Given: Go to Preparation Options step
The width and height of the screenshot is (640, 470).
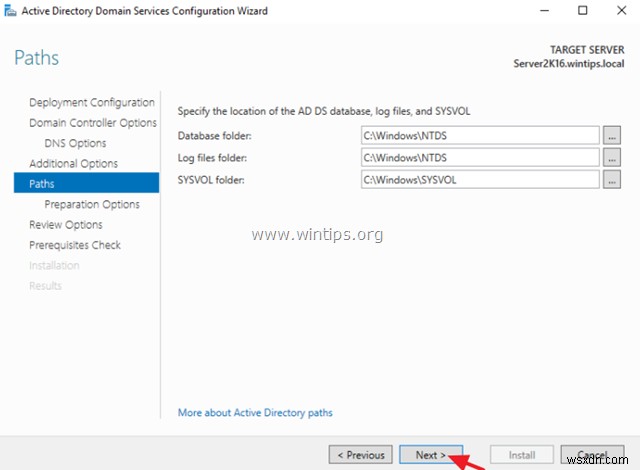Looking at the screenshot, I should point(92,204).
